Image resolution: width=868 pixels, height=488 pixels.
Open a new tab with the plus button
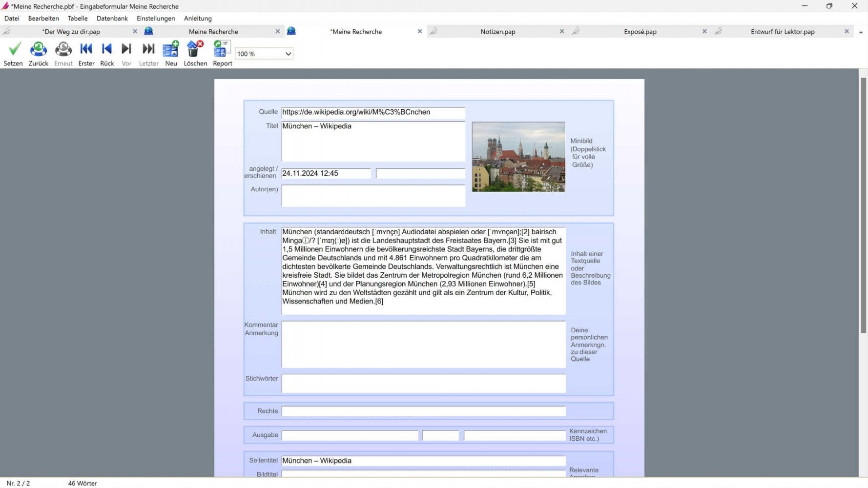tap(860, 31)
